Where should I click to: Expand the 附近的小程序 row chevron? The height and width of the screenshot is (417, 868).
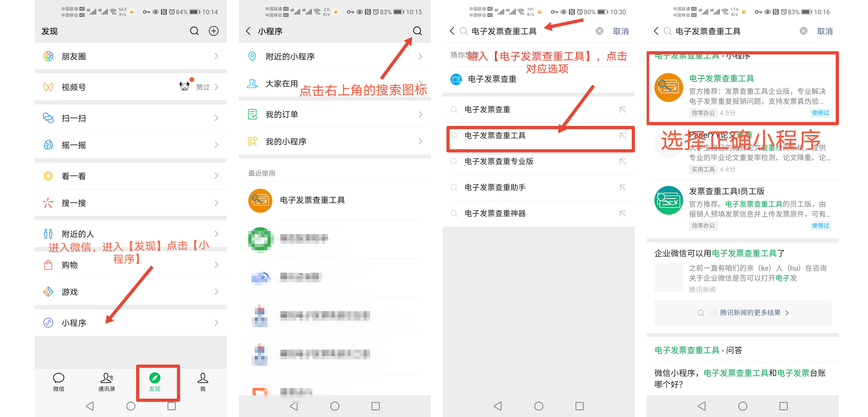420,56
